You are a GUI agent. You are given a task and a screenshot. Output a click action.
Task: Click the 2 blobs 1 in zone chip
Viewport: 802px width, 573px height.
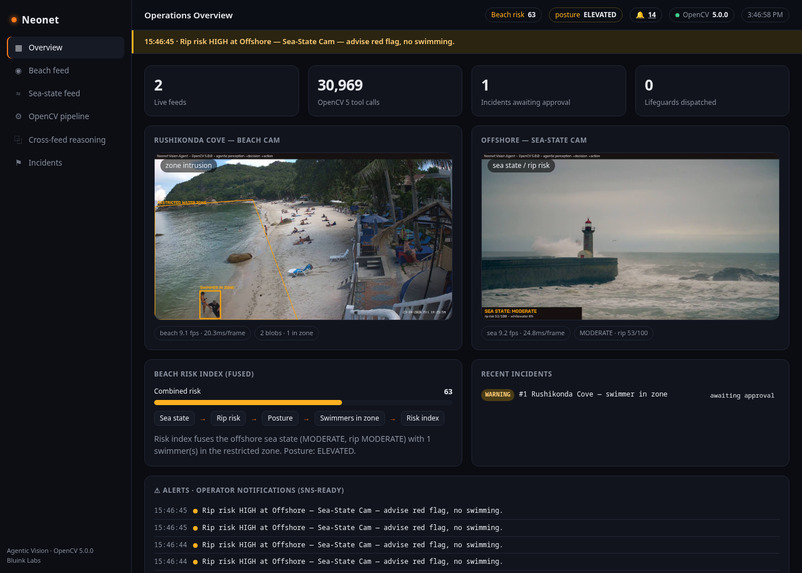tap(286, 333)
